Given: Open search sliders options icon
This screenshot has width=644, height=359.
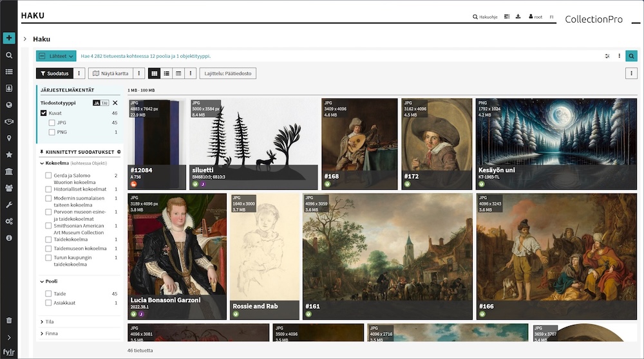Looking at the screenshot, I should click(x=607, y=56).
